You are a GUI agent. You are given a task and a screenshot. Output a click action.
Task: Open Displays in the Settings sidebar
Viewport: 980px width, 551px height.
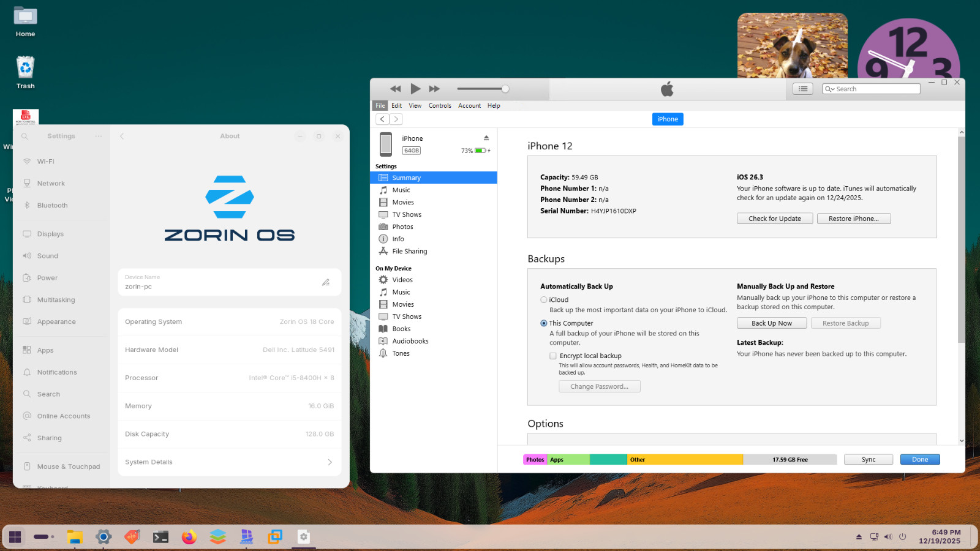tap(61, 234)
